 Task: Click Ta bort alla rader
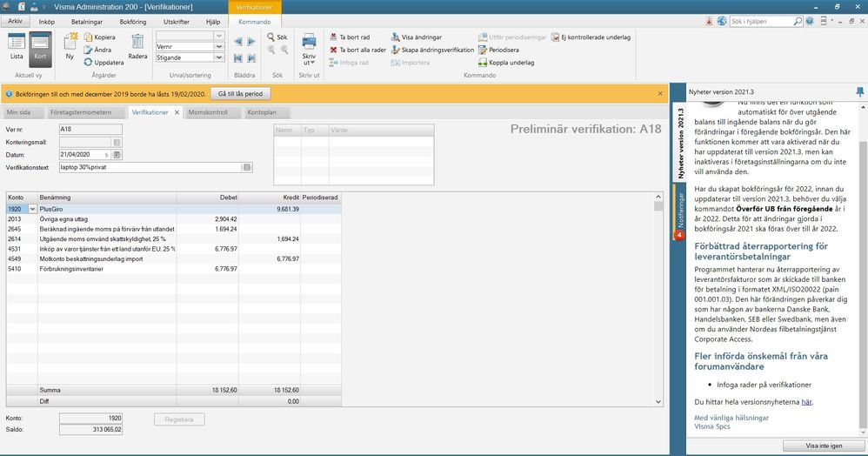[x=357, y=50]
